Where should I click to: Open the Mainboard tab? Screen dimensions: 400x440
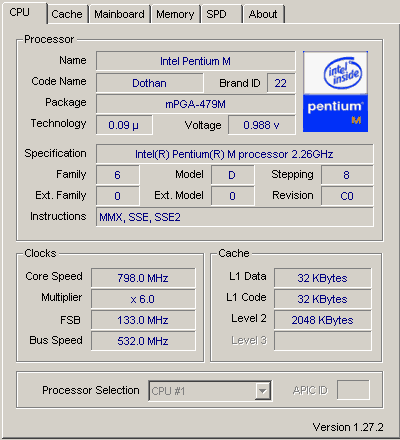tap(119, 14)
